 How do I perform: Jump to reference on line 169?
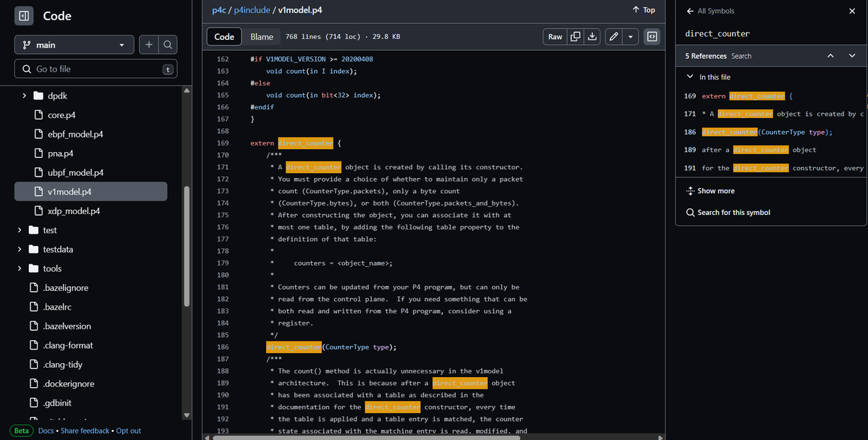tap(771, 96)
